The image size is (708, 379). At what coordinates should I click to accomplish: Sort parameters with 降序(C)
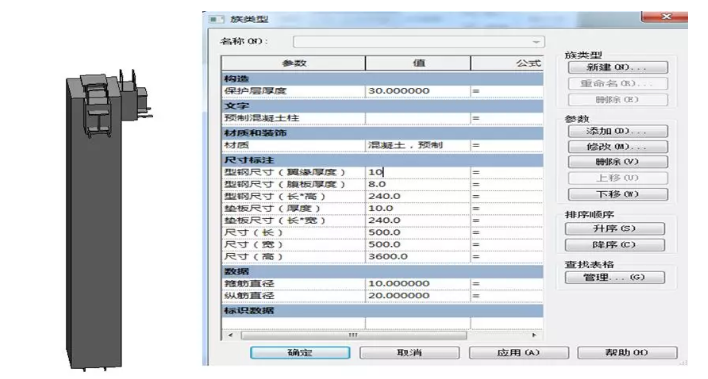(615, 245)
